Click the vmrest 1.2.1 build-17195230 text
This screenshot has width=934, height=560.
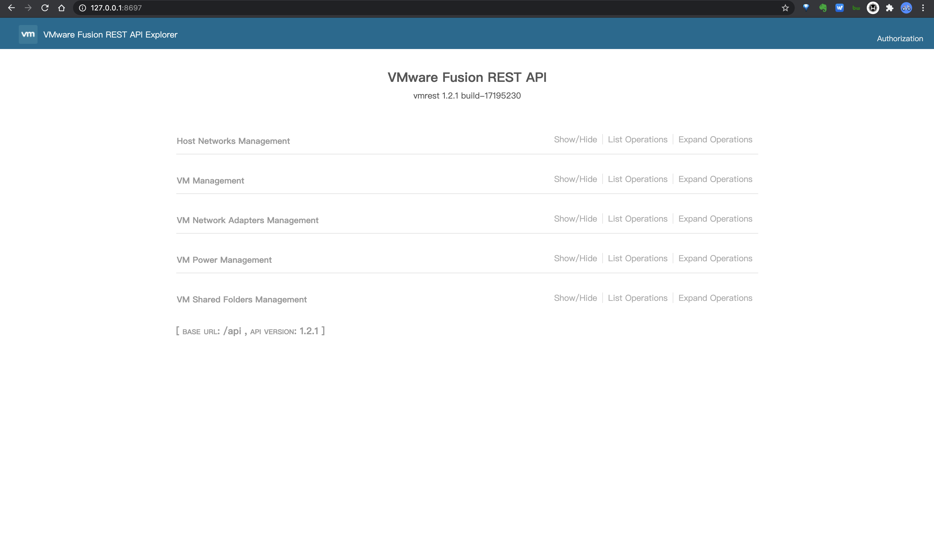[x=467, y=95]
